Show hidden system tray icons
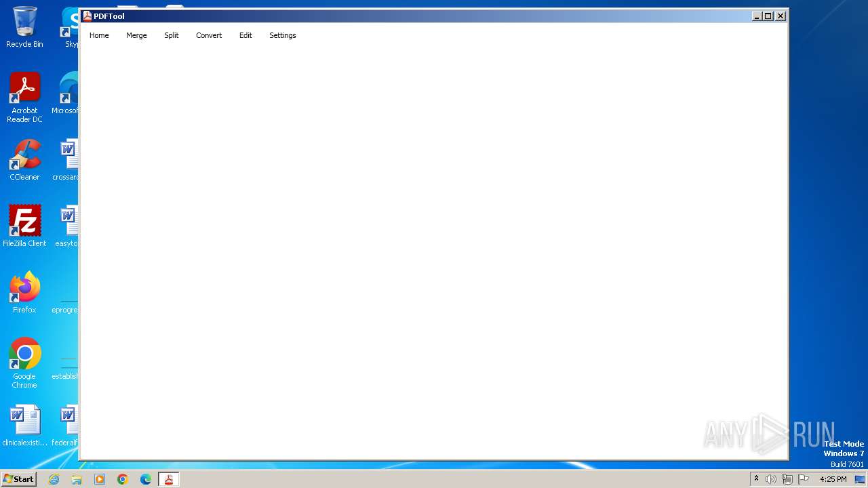This screenshot has height=488, width=868. [756, 479]
